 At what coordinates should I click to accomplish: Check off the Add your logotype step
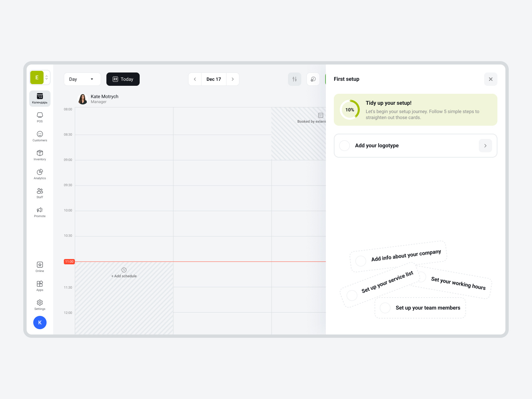tap(344, 146)
